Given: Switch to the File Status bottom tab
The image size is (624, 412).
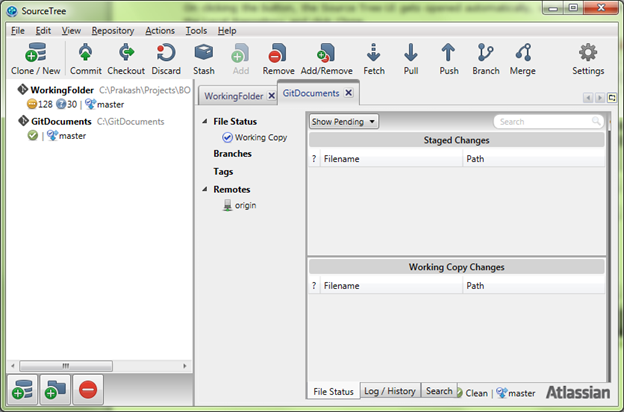Looking at the screenshot, I should point(333,391).
